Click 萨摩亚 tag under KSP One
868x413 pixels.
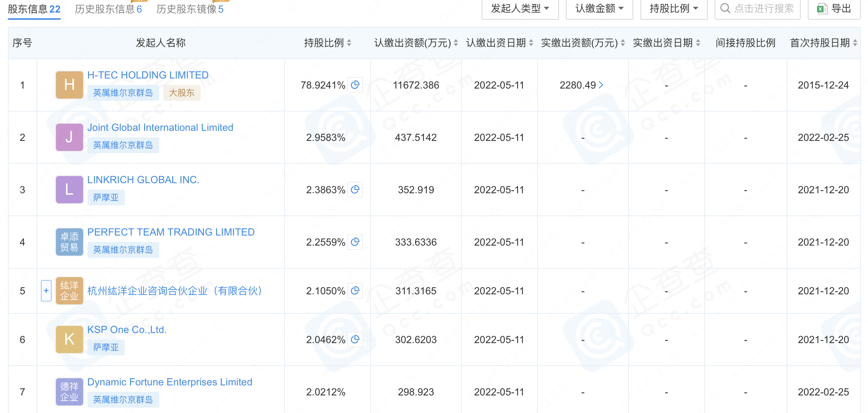tap(106, 347)
